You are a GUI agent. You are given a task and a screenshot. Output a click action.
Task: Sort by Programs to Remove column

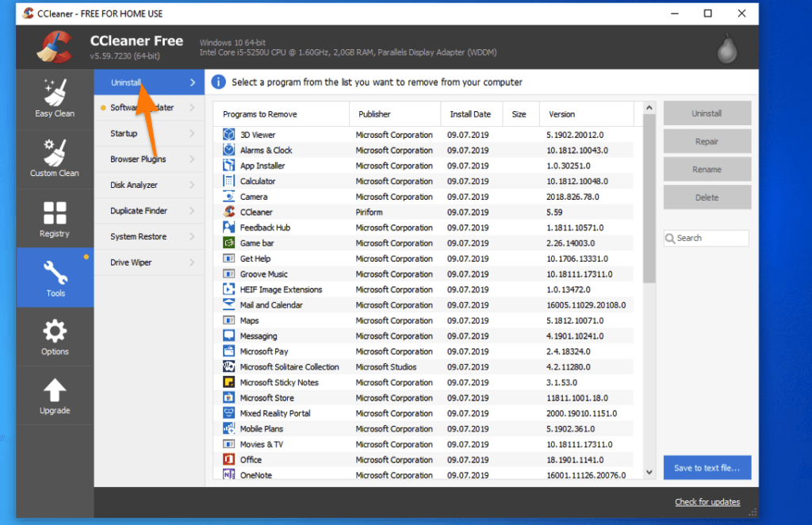pyautogui.click(x=282, y=114)
